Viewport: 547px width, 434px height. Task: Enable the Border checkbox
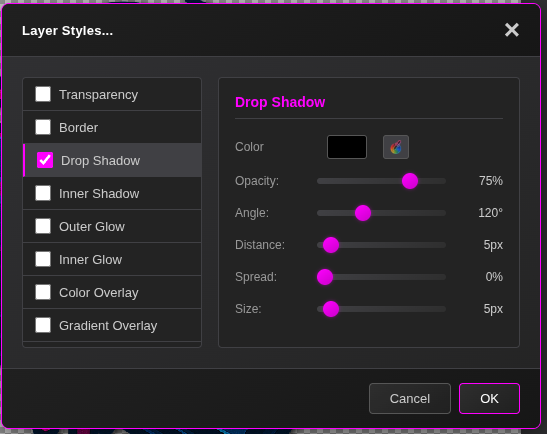click(x=43, y=127)
